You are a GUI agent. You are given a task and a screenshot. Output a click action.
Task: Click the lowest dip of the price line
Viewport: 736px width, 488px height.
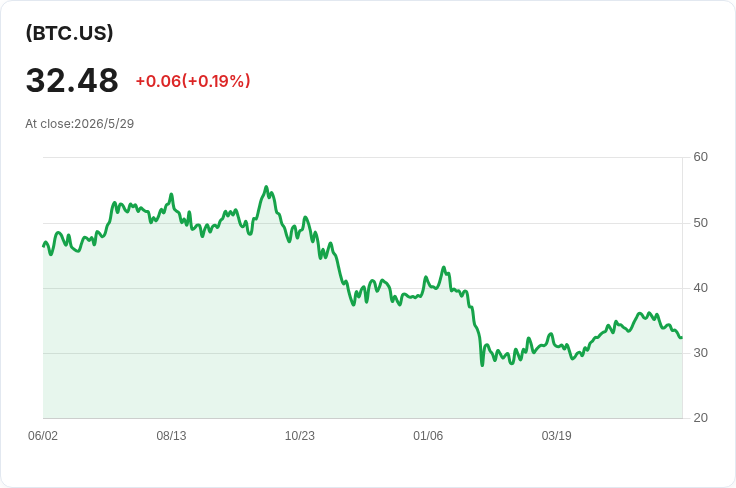click(482, 365)
